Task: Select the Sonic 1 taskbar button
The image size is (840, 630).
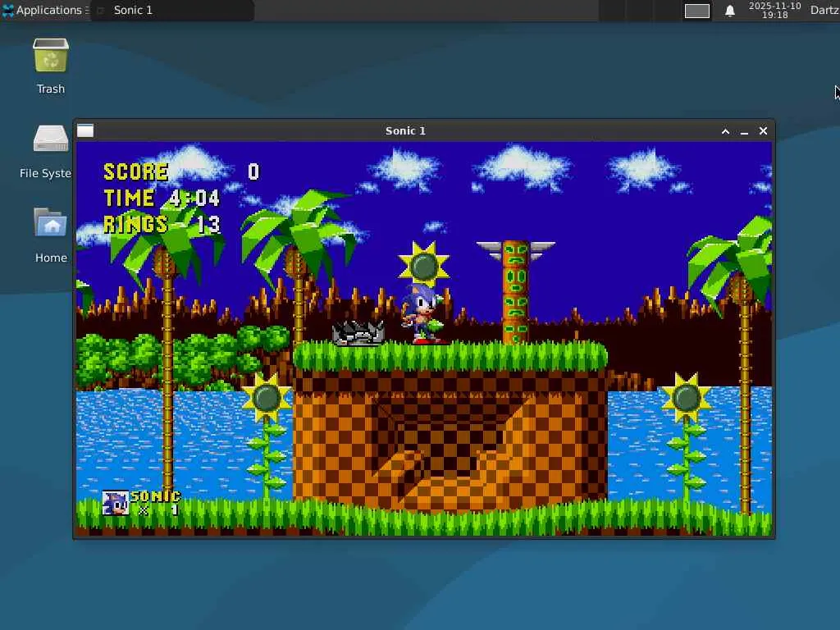Action: coord(172,10)
